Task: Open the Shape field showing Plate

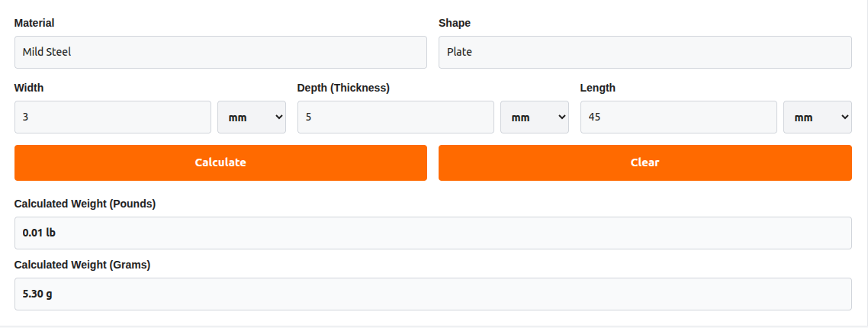Action: coord(645,53)
